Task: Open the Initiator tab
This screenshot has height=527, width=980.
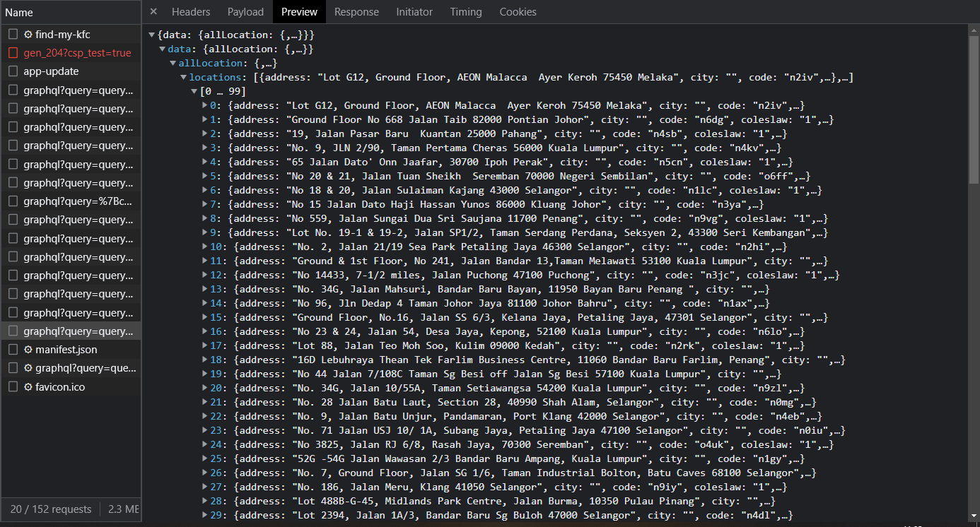Action: pyautogui.click(x=414, y=11)
